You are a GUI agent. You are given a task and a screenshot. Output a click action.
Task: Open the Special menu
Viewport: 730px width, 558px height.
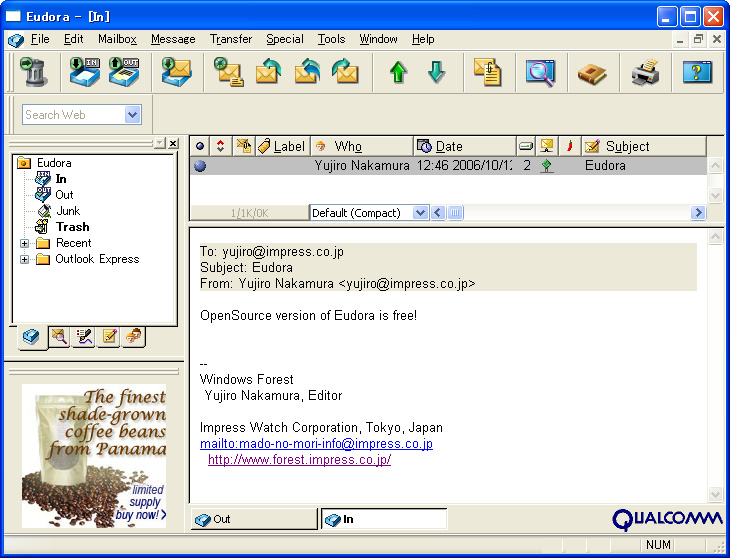tap(285, 39)
